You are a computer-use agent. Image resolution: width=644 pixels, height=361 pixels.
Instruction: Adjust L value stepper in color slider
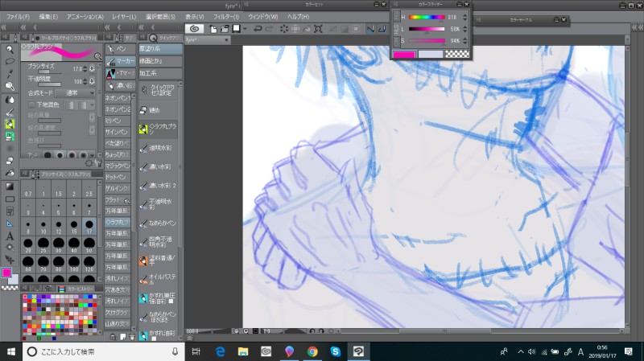[465, 29]
